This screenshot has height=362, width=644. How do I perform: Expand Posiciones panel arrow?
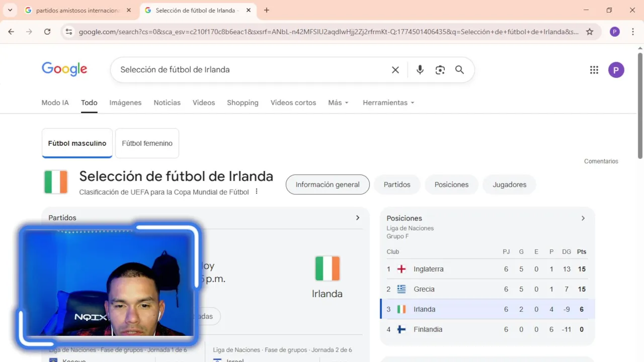pos(583,218)
